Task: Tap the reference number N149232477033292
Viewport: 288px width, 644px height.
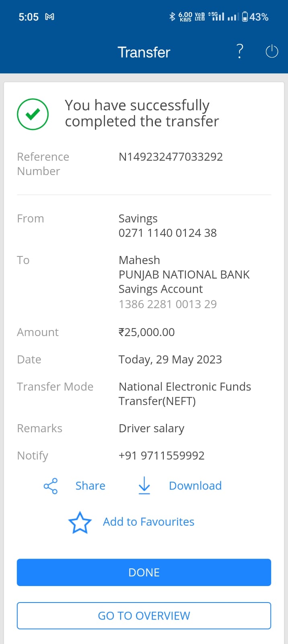Action: [171, 157]
